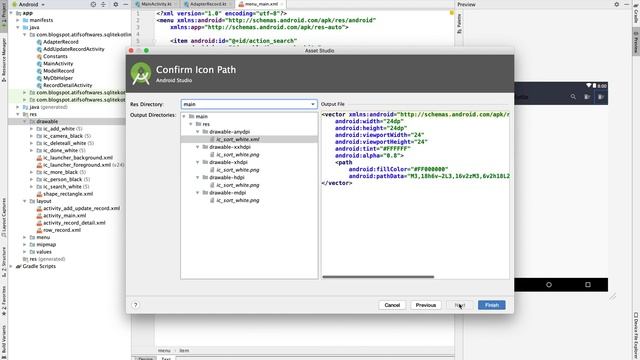Collapse the drawable-xxhdpi folder node

click(x=198, y=147)
